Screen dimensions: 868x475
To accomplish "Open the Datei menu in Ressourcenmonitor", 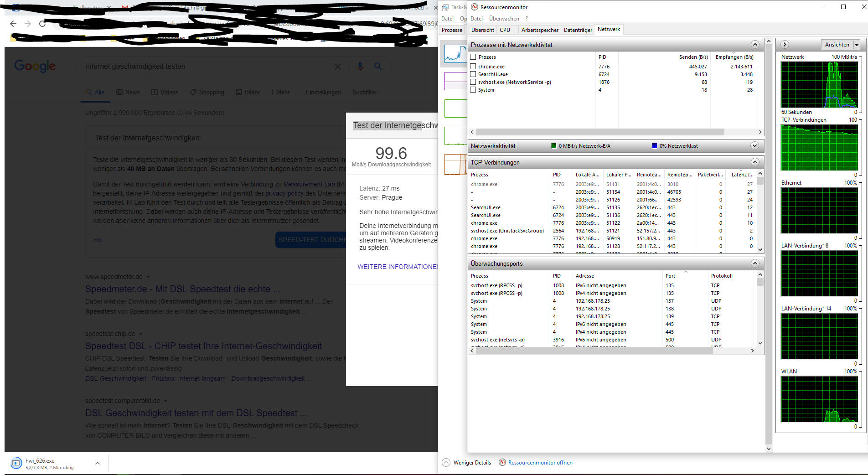I will coord(476,19).
